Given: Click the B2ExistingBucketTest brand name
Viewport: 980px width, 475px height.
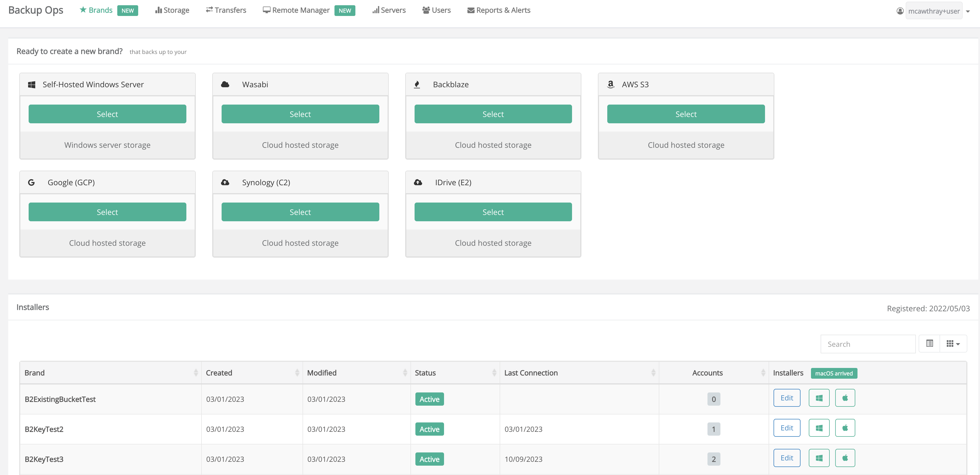Looking at the screenshot, I should click(60, 399).
